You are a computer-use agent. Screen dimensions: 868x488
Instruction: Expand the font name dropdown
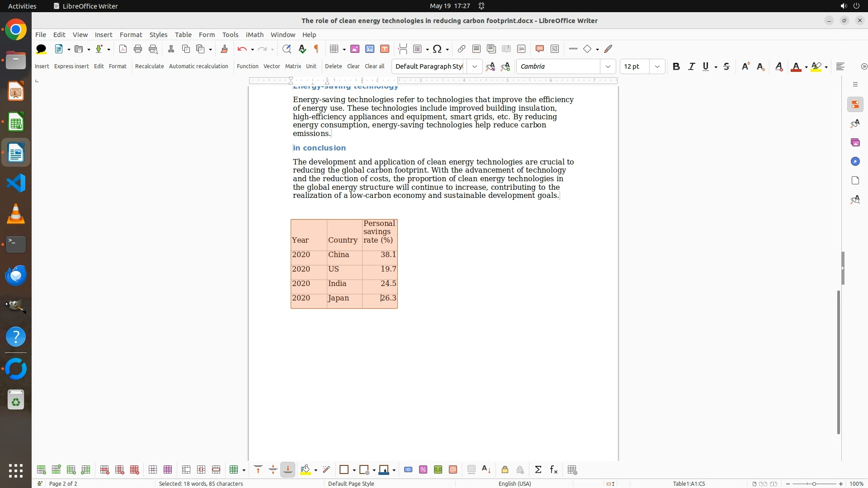click(x=608, y=67)
